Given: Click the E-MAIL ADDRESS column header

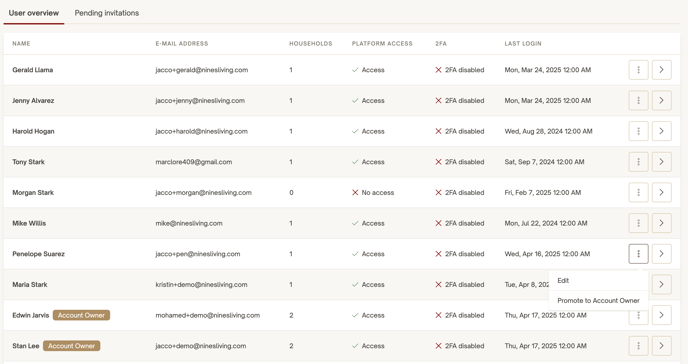Looking at the screenshot, I should [182, 43].
